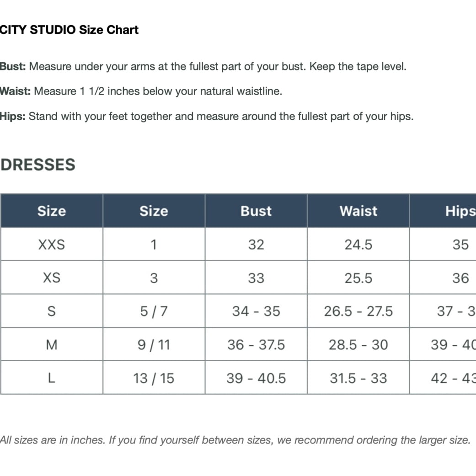Click the Bust column header
Image resolution: width=476 pixels, height=476 pixels.
(256, 211)
